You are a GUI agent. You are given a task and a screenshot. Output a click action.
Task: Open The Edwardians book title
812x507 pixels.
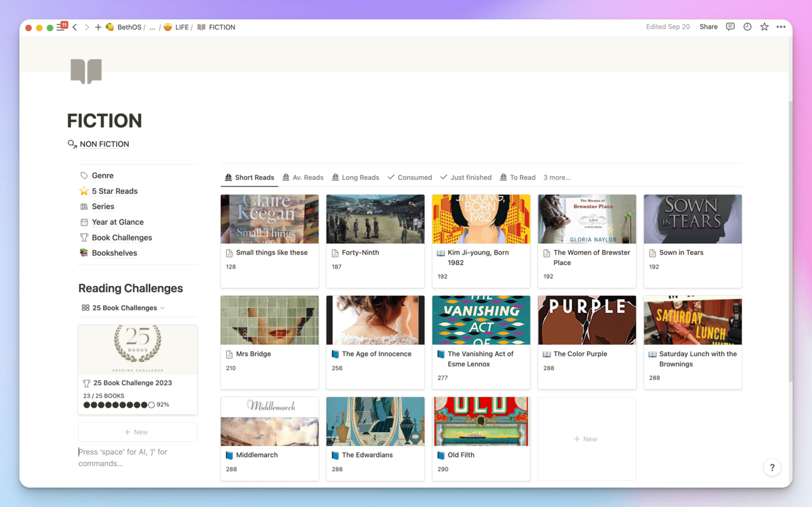pos(367,455)
